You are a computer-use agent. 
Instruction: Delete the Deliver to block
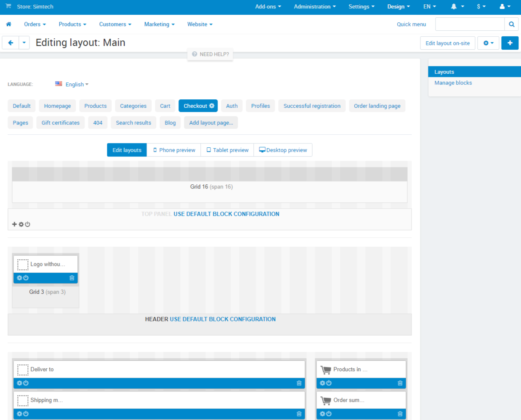point(299,383)
